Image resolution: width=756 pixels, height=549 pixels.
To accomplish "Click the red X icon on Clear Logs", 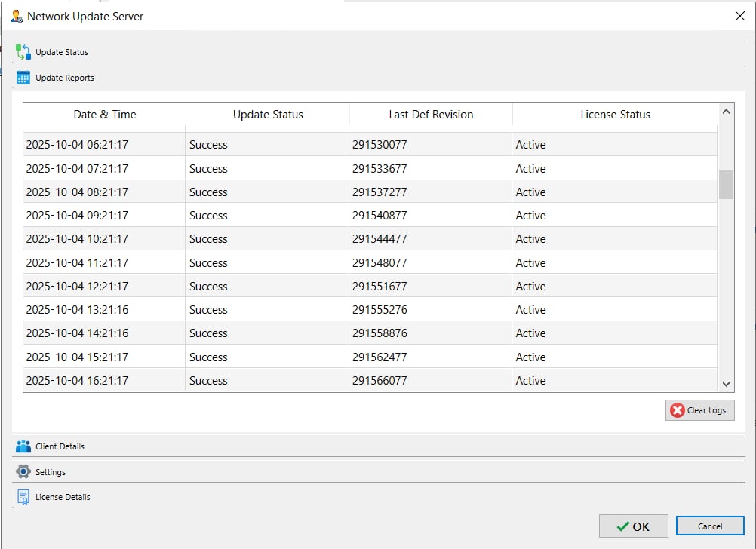I will coord(678,410).
